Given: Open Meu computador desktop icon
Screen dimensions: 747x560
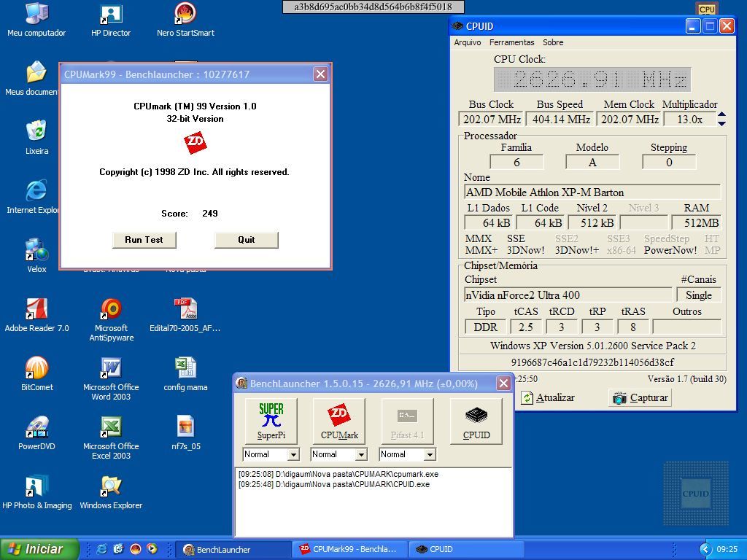Looking at the screenshot, I should pyautogui.click(x=36, y=20).
